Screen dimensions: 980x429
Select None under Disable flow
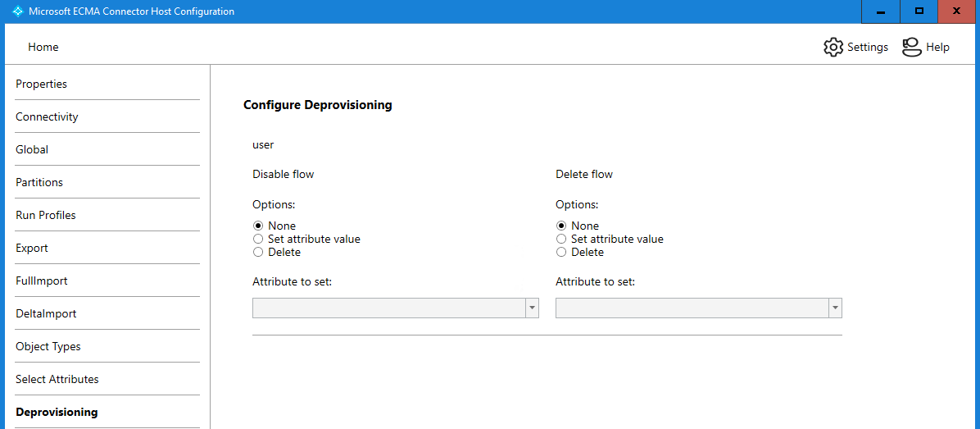click(x=258, y=226)
